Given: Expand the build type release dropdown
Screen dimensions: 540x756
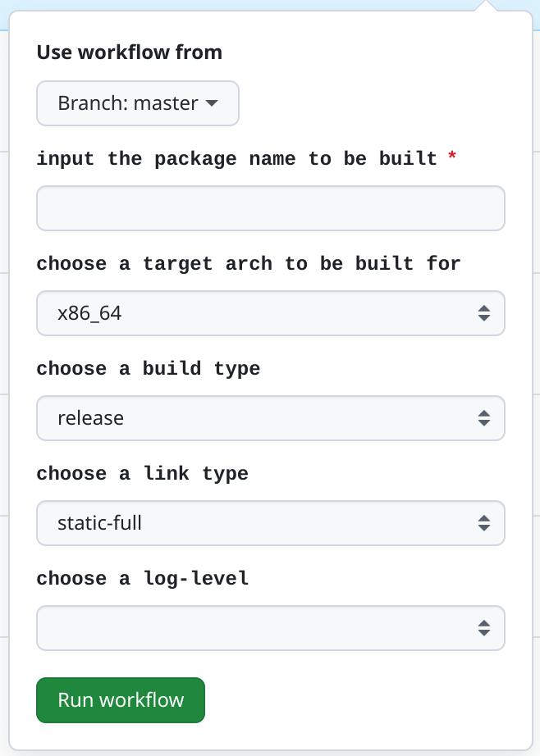Looking at the screenshot, I should [270, 418].
